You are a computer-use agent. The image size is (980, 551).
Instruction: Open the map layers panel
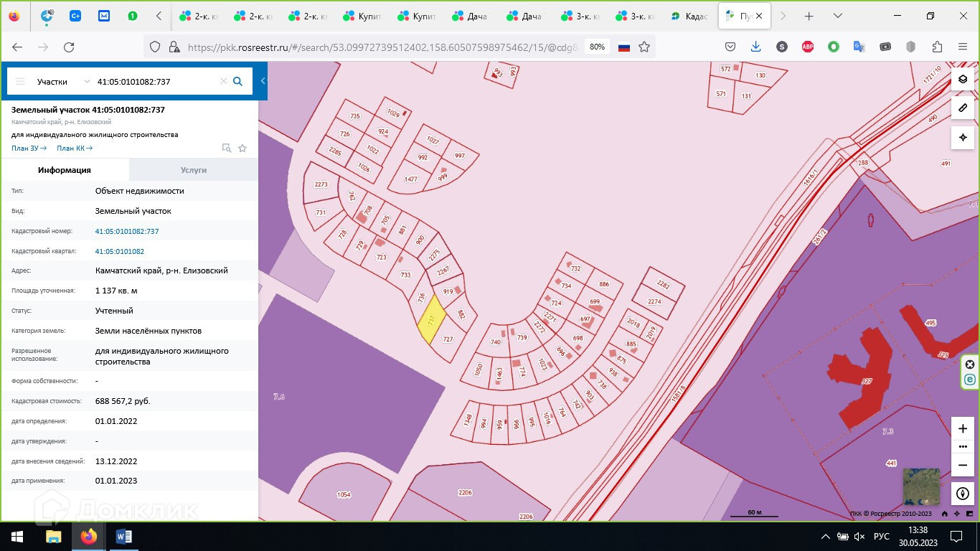[x=963, y=79]
